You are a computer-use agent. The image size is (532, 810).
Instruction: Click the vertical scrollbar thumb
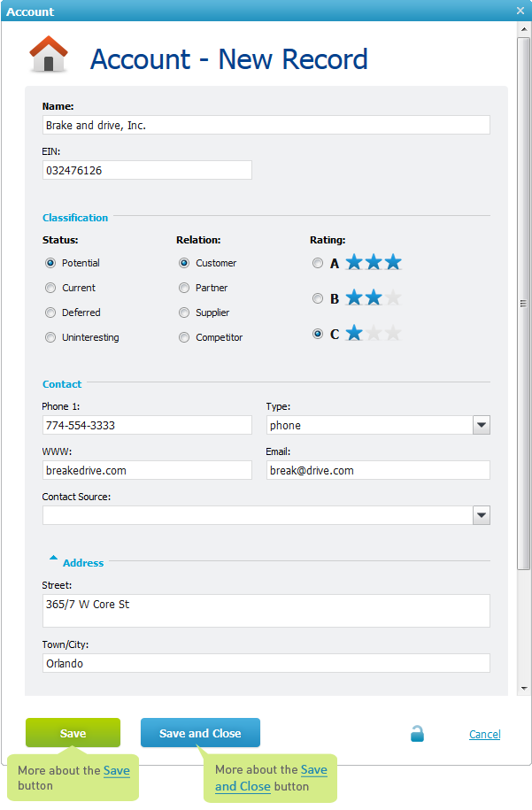[x=524, y=304]
